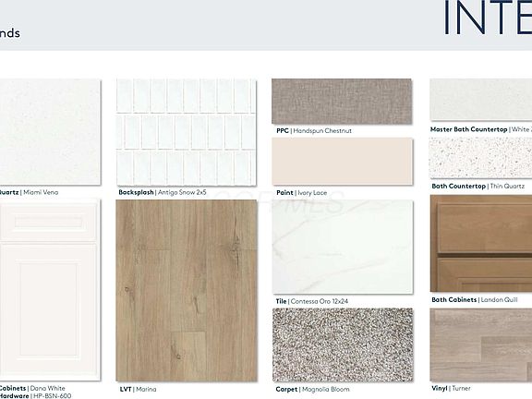The image size is (532, 399).
Task: Click the Hardware HP-BSN-600 label
Action: pos(36,395)
